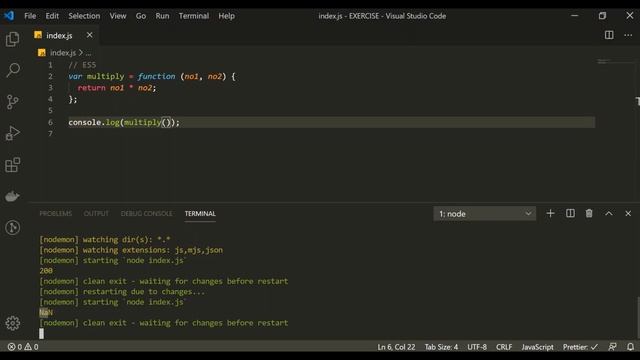Change UTF-8 file encoding
This screenshot has width=640, height=360.
point(477,347)
